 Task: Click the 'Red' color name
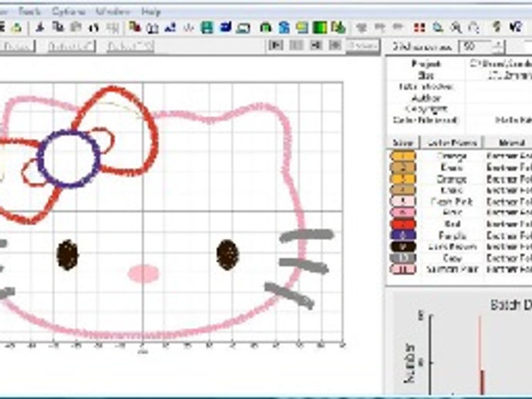453,224
